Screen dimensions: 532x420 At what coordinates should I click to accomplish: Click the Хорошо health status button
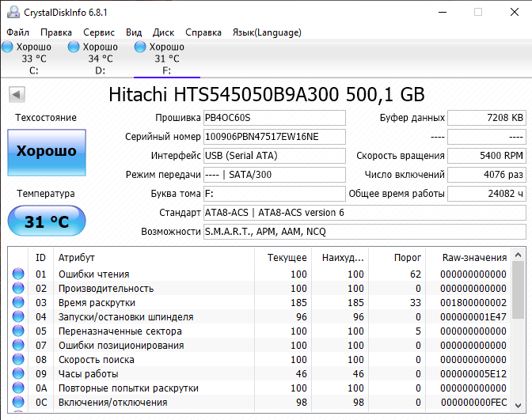(x=47, y=153)
